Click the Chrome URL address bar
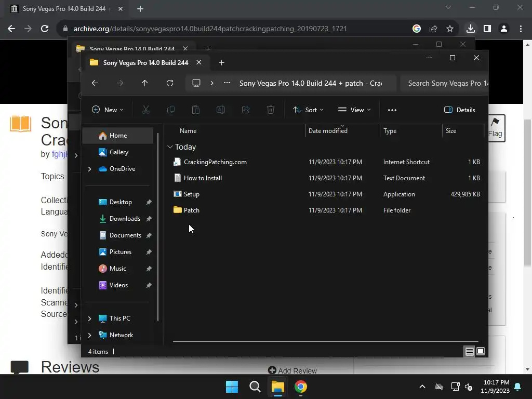 210,29
